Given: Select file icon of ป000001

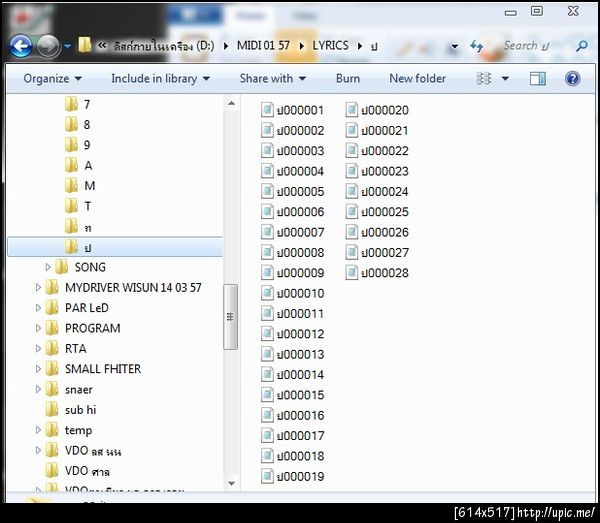Looking at the screenshot, I should [x=267, y=110].
